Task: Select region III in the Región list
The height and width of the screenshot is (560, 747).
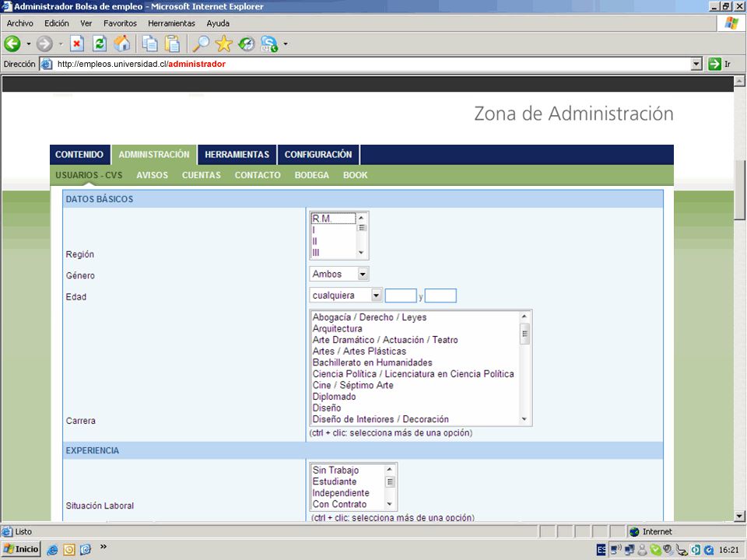Action: 333,253
